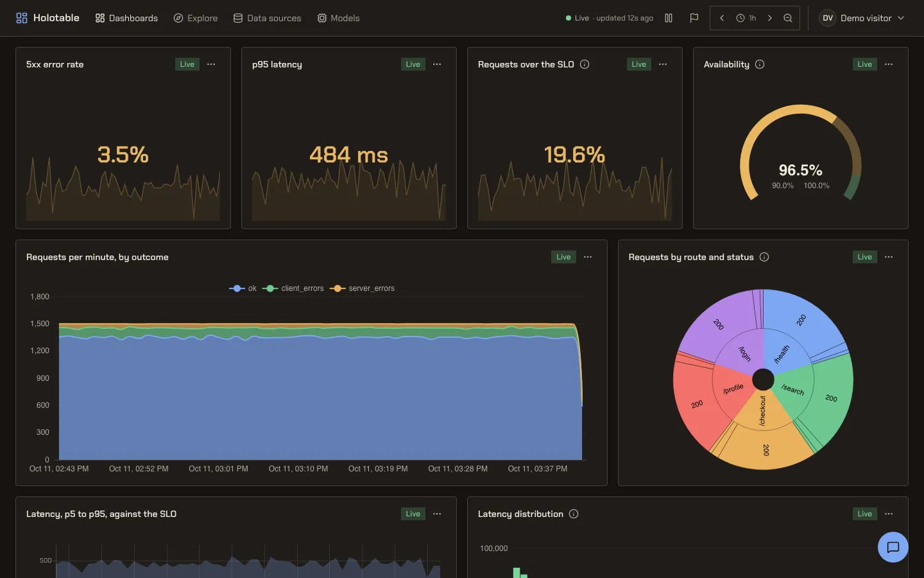The width and height of the screenshot is (924, 578).
Task: Pause live updates with the pause icon
Action: pyautogui.click(x=669, y=18)
